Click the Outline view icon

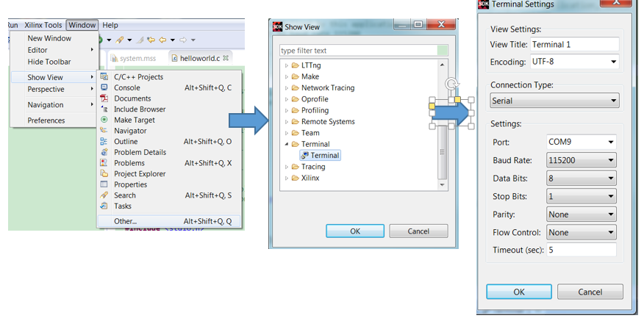click(104, 141)
